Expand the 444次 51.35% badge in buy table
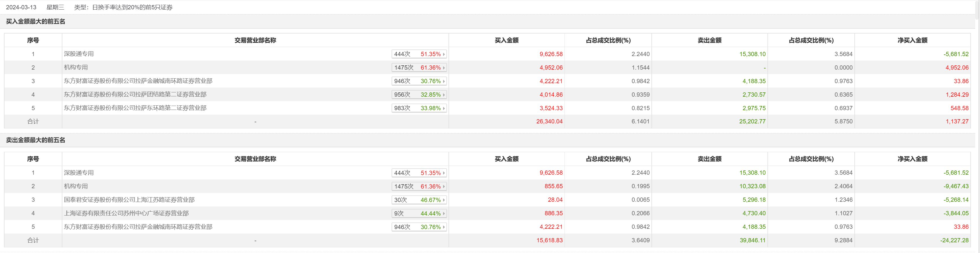 pyautogui.click(x=444, y=54)
